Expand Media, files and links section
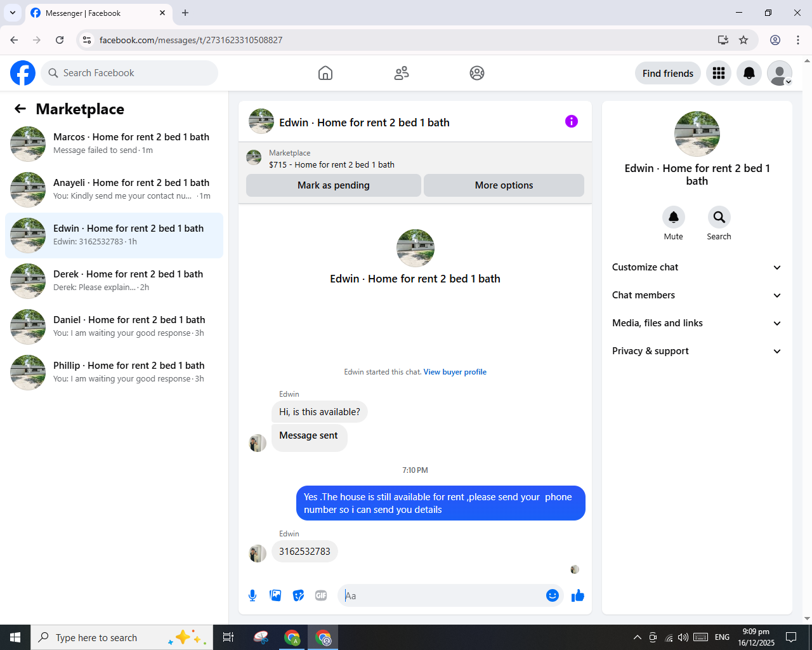The width and height of the screenshot is (812, 650). tap(697, 323)
